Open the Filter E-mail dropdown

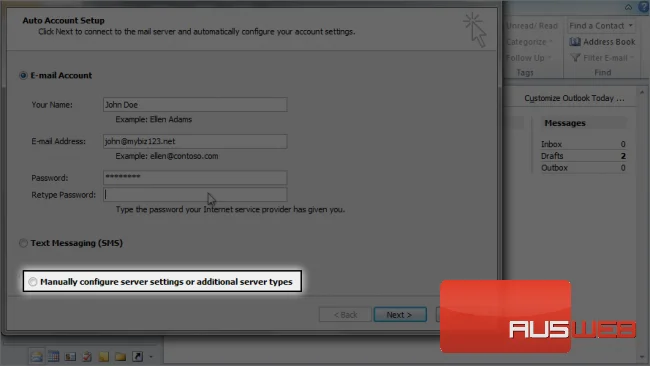602,58
